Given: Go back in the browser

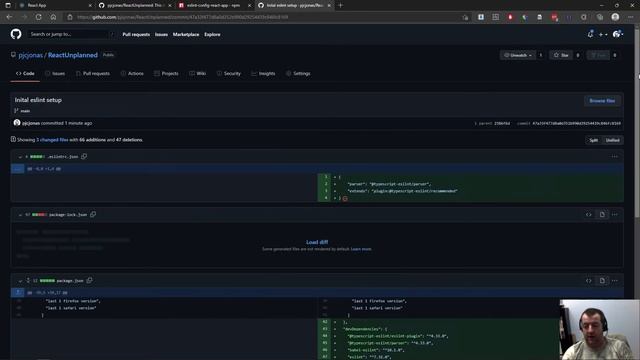Looking at the screenshot, I should tap(9, 17).
